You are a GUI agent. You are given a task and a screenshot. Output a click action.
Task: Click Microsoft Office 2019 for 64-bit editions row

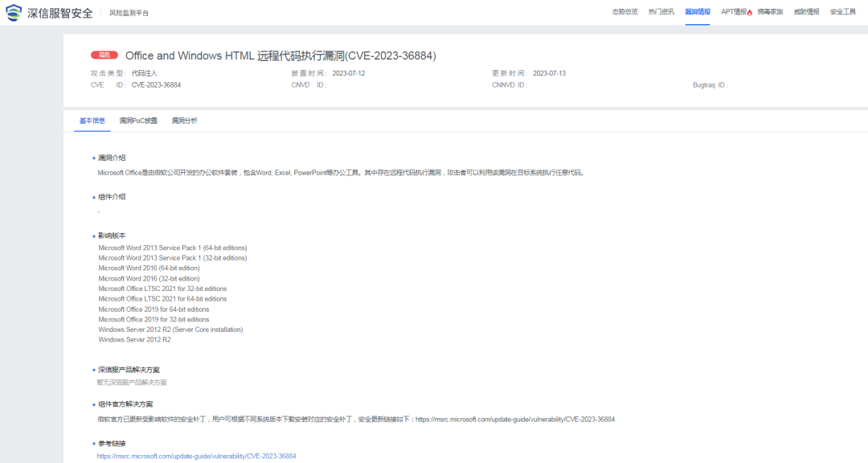point(154,309)
